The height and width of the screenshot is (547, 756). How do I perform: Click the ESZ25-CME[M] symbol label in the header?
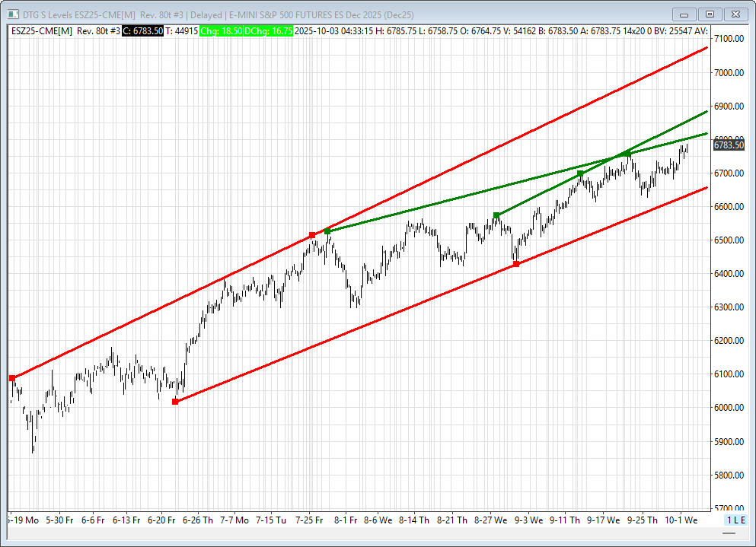[41, 30]
